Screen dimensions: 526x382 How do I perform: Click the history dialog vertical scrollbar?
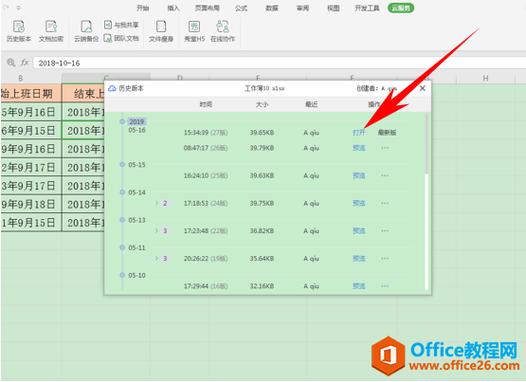click(427, 144)
